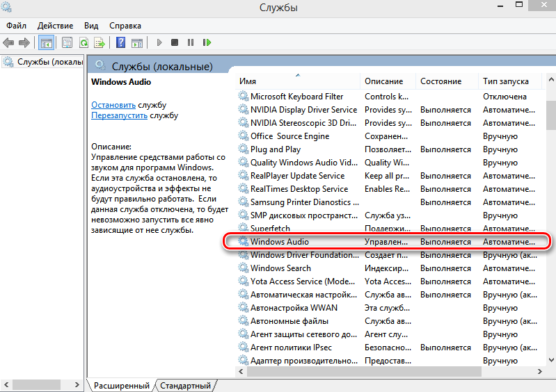Image resolution: width=556 pixels, height=392 pixels.
Task: Click the left pane scroll-left arrow
Action: [x=6, y=384]
